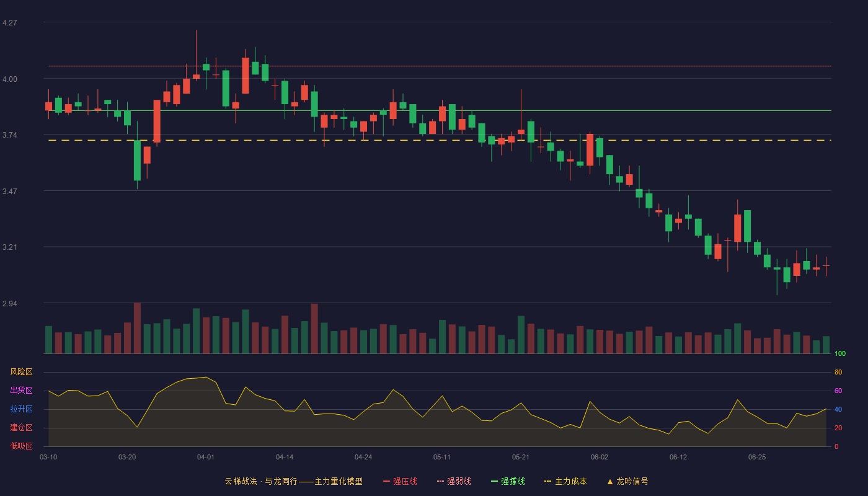This screenshot has height=496, width=868.
Task: Click the 建仓区 zone label
Action: (x=21, y=428)
